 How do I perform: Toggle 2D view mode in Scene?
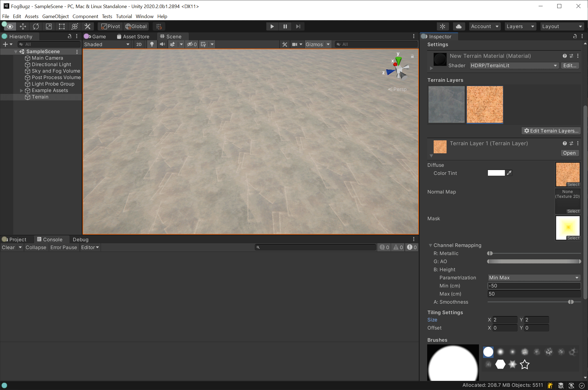[139, 45]
